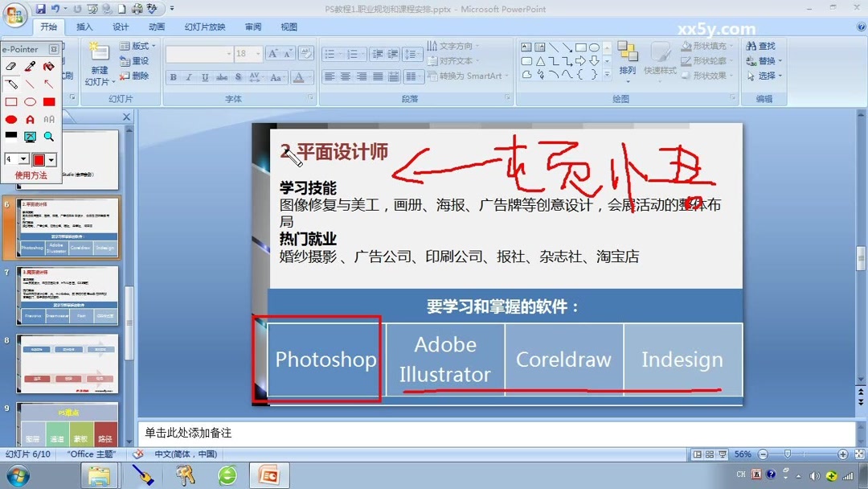Viewport: 868px width, 489px height.
Task: Select the e-Pointer ellipse drawing tool
Action: [31, 101]
